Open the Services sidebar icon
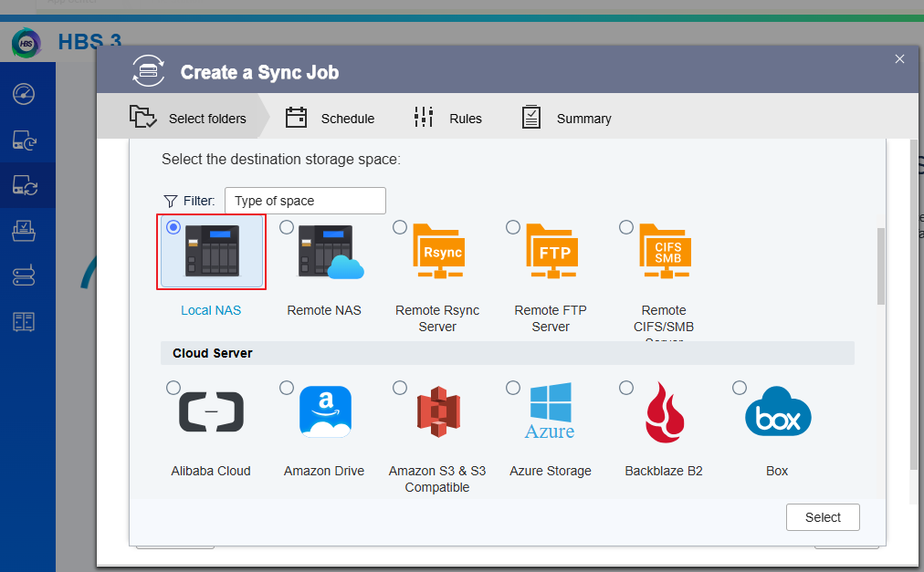Image resolution: width=924 pixels, height=572 pixels. tap(24, 276)
